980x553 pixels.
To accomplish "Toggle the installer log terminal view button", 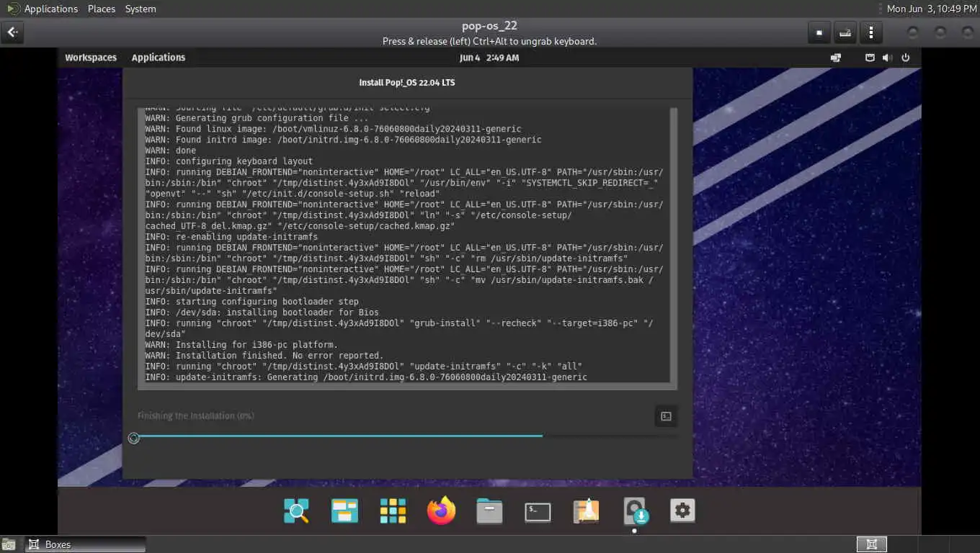I will [x=666, y=416].
